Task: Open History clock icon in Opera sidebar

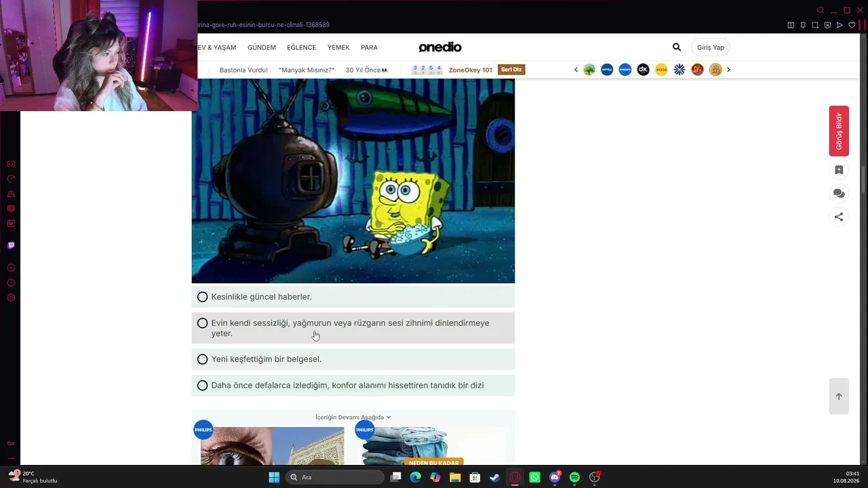Action: click(x=11, y=283)
